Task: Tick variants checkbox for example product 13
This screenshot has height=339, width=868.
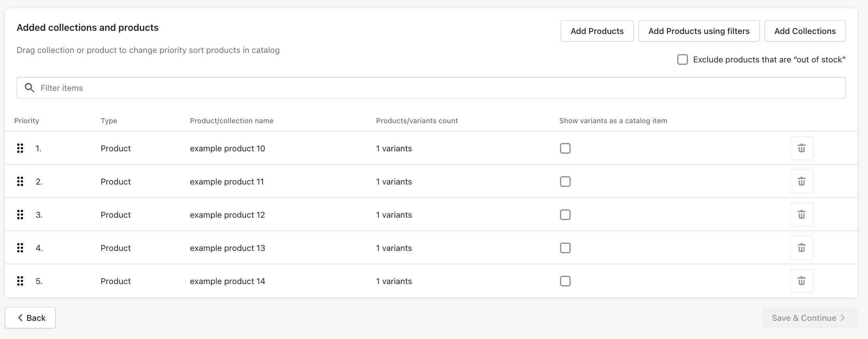Action: coord(565,248)
